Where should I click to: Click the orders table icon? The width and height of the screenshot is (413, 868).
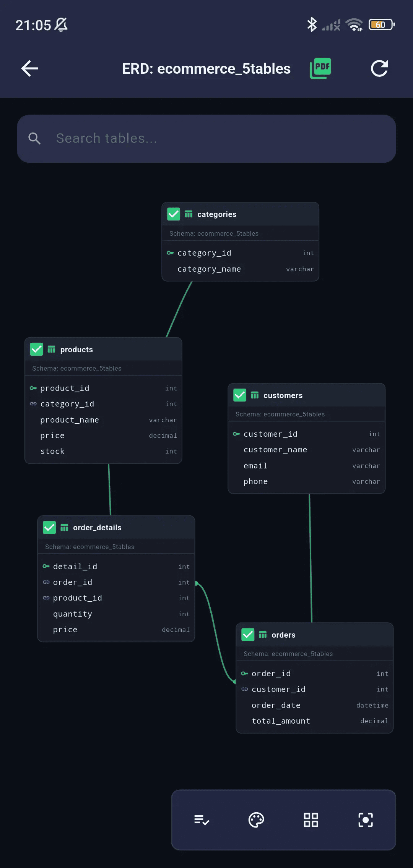263,635
